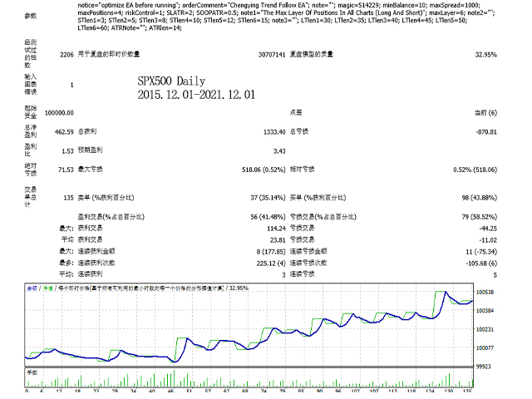Click the profit factor value "1.53"
This screenshot has width=532, height=399.
67,151
